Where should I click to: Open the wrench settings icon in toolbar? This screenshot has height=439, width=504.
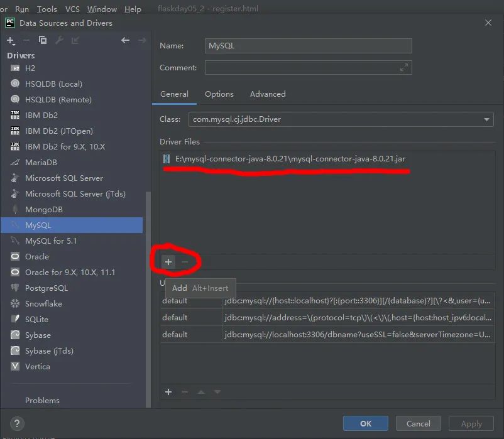click(x=59, y=40)
